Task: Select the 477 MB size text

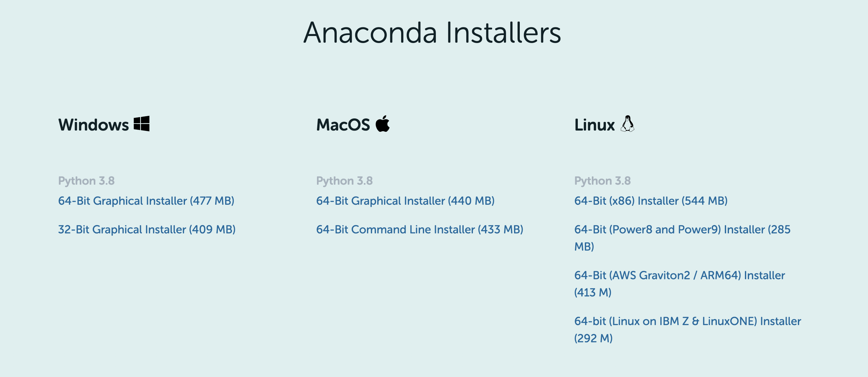Action: pyautogui.click(x=212, y=201)
